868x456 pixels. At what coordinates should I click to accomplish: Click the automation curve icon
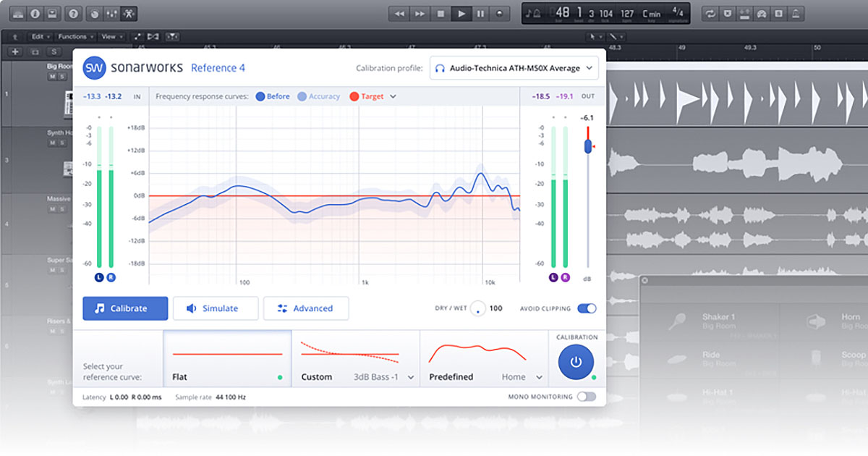coord(137,36)
